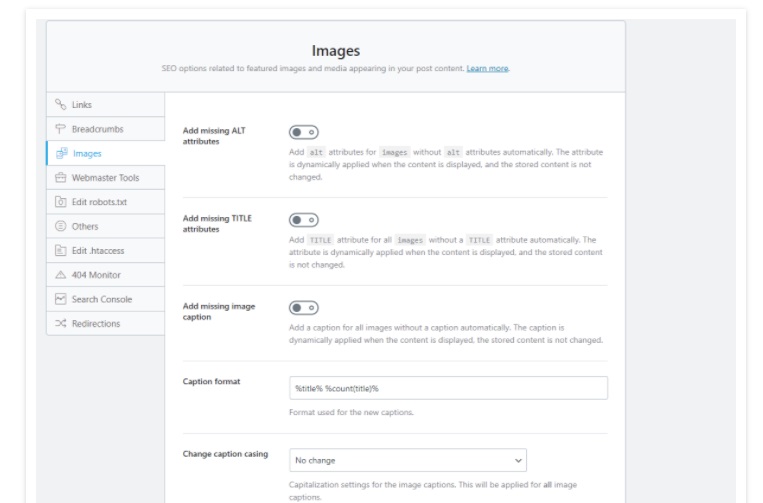Click the Edit .htaccess document icon

click(x=60, y=251)
